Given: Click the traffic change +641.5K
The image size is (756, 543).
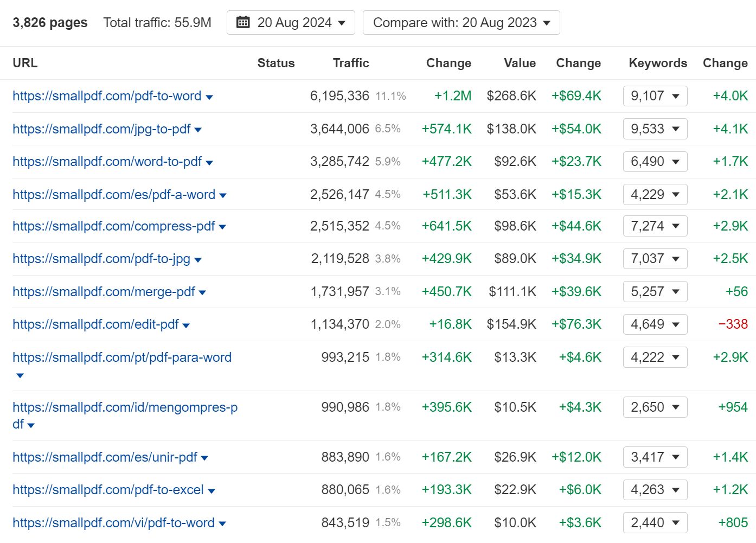Looking at the screenshot, I should click(447, 226).
